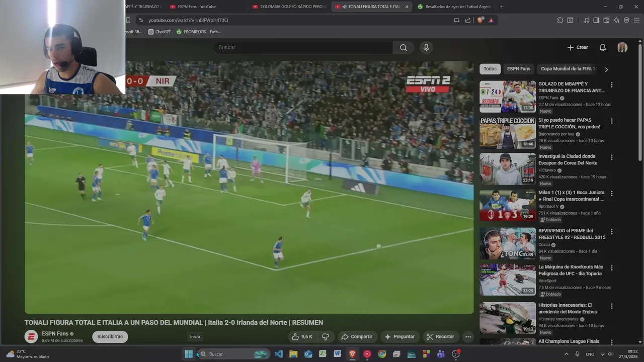Open options for Historias Innecesarias video
The width and height of the screenshot is (644, 362).
coord(611,306)
